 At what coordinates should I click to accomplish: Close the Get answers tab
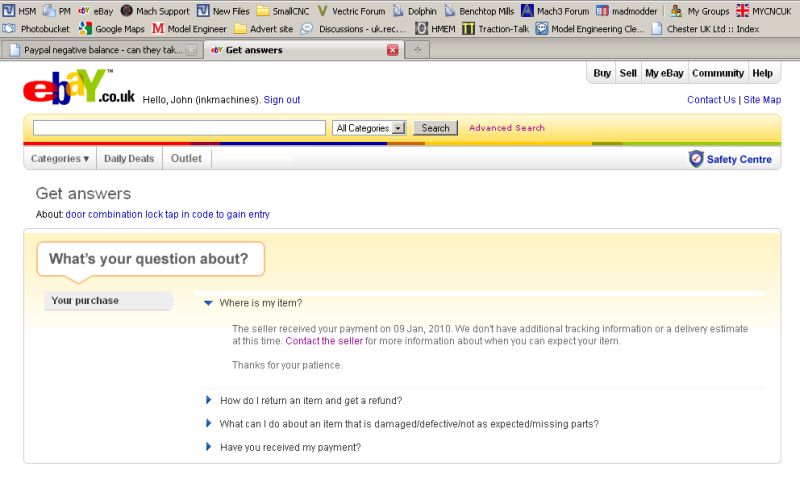[x=392, y=50]
